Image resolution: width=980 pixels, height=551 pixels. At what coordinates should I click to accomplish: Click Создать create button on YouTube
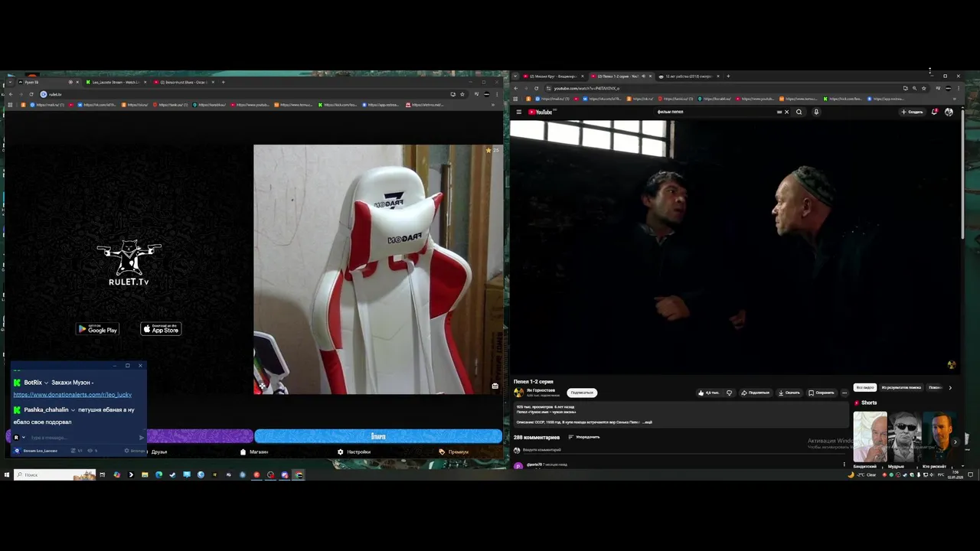(913, 112)
